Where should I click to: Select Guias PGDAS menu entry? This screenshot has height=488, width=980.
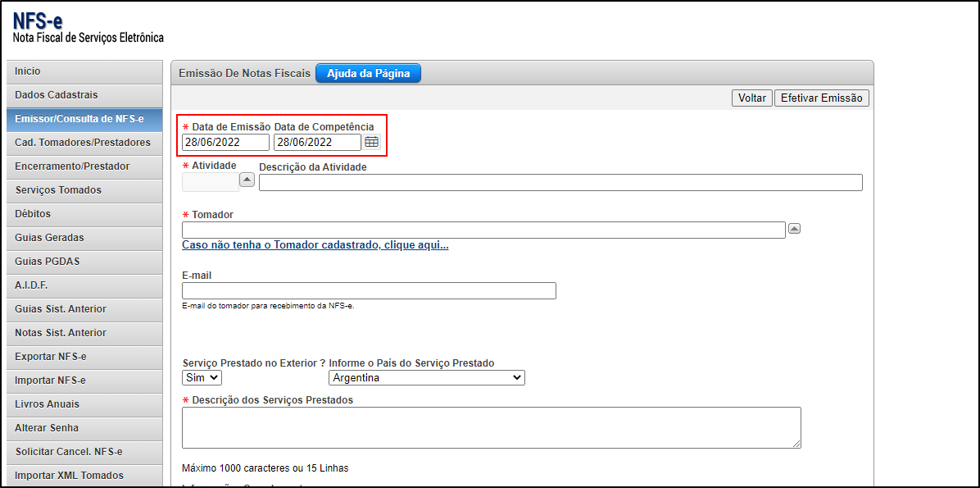[47, 262]
